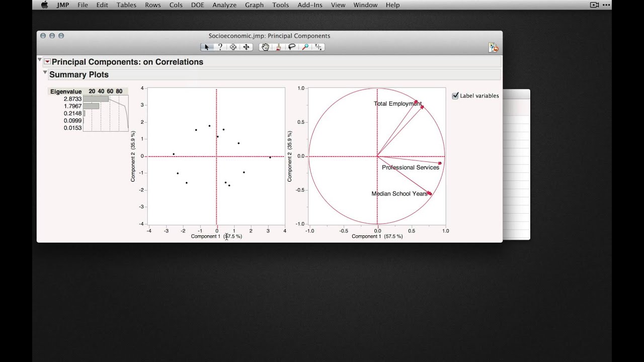The image size is (644, 362).
Task: Open the Tables menu
Action: pyautogui.click(x=126, y=5)
